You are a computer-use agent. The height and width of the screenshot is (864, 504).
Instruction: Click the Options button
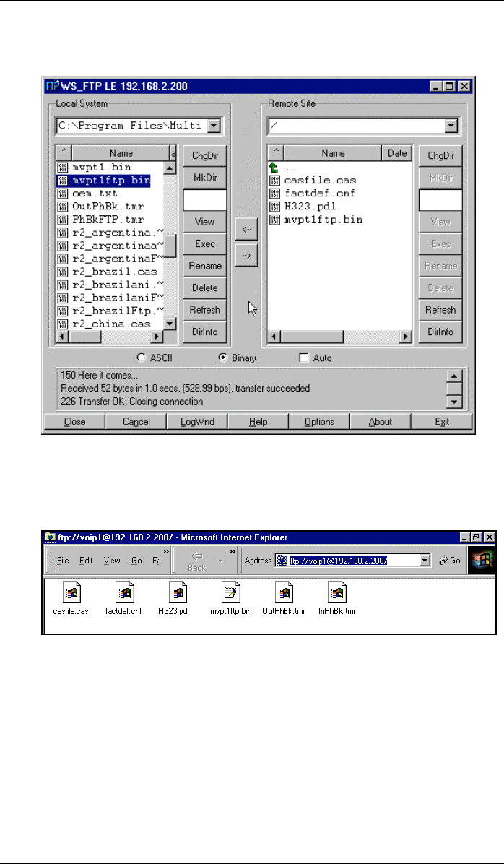point(319,422)
